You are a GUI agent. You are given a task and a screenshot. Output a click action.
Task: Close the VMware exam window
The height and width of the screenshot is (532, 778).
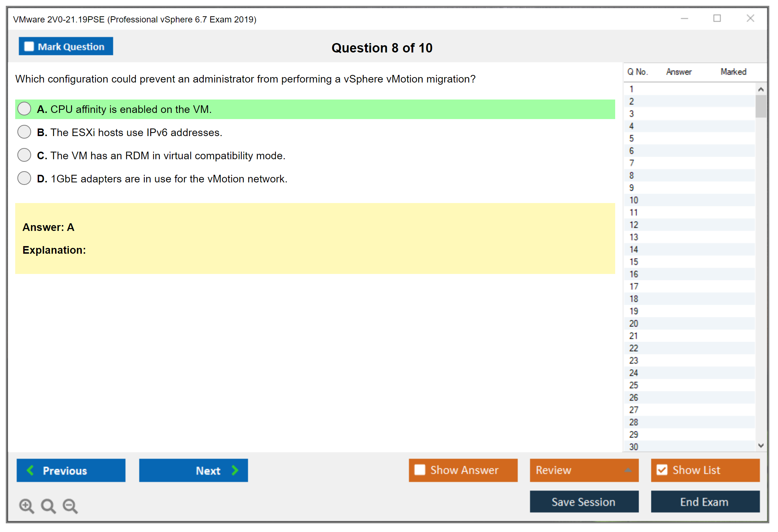[x=750, y=18]
